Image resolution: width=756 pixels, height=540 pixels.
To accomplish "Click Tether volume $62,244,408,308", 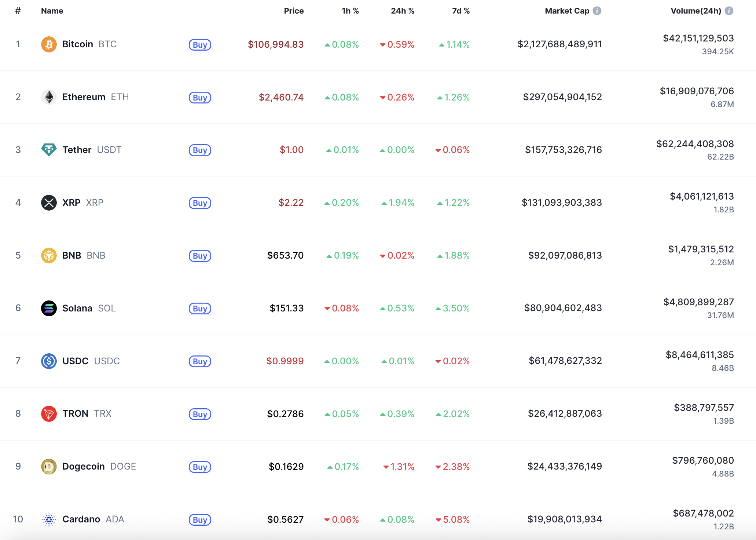I will pyautogui.click(x=695, y=144).
